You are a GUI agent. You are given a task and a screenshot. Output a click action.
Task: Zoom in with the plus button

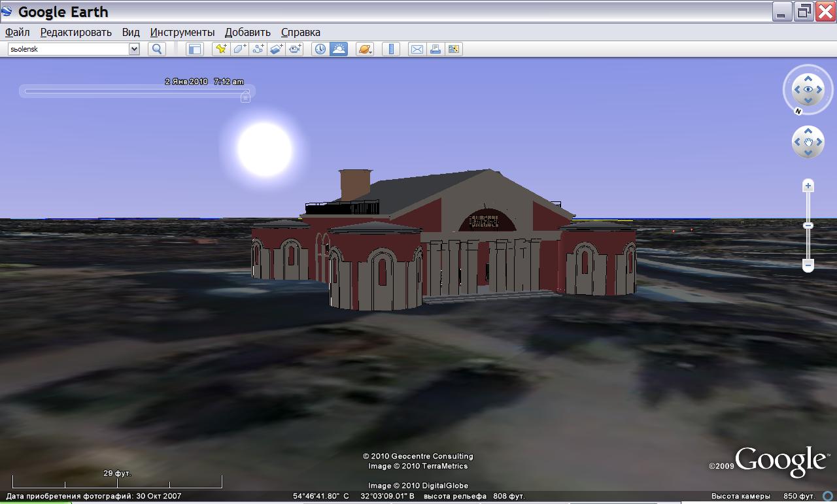pyautogui.click(x=808, y=186)
